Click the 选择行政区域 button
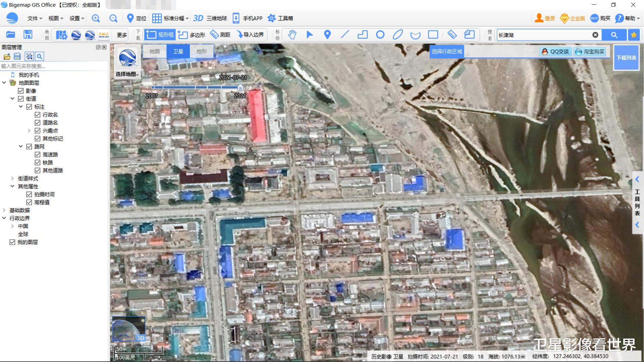Screen dimensions: 644x362 tap(446, 52)
